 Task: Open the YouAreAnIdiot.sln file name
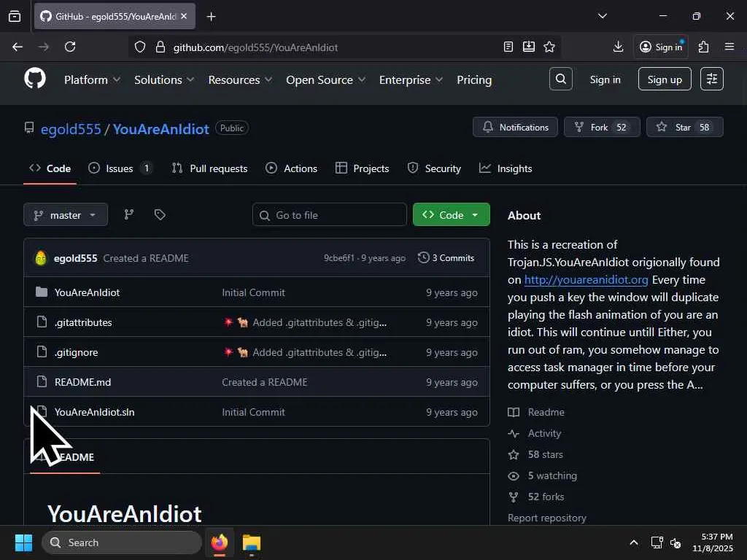pos(94,412)
